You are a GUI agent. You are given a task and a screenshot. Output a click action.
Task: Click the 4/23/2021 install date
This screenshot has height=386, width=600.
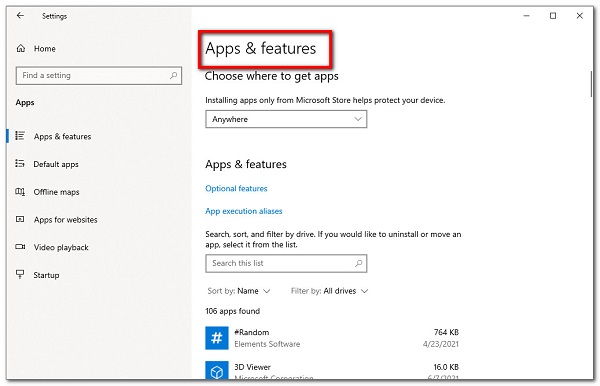pos(440,344)
